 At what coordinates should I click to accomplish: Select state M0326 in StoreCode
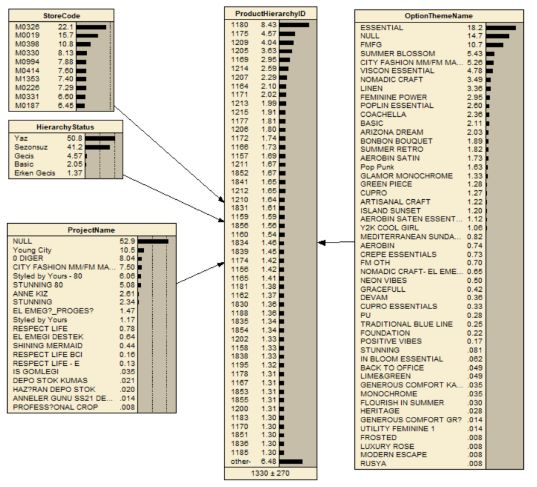coord(61,27)
